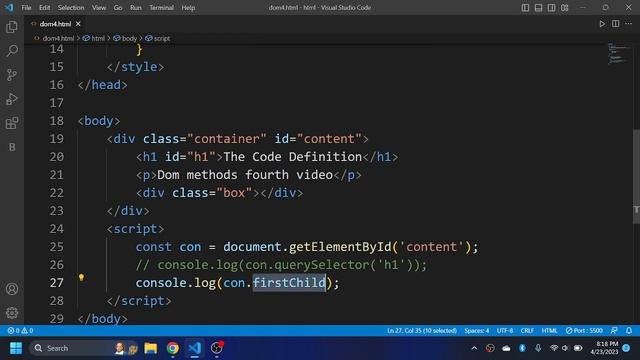Toggle the secondary side bar layout icon
Image resolution: width=640 pixels, height=360 pixels.
tap(551, 8)
